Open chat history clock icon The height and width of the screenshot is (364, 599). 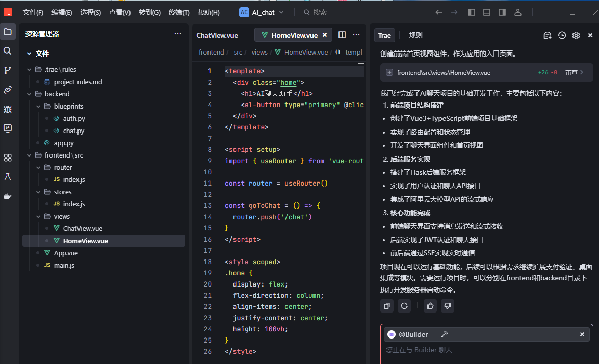click(x=562, y=35)
